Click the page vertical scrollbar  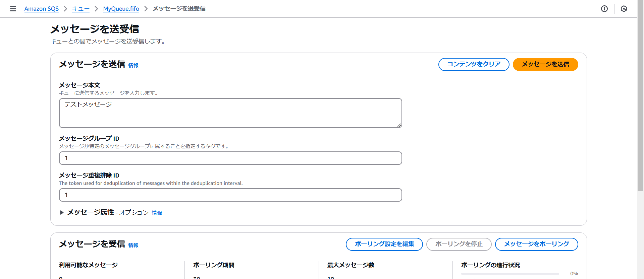(640, 100)
